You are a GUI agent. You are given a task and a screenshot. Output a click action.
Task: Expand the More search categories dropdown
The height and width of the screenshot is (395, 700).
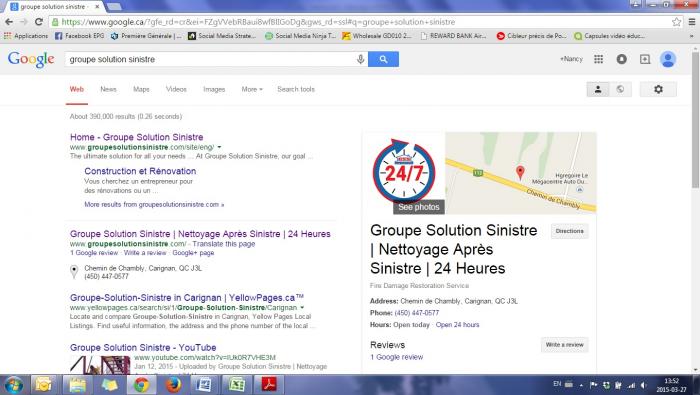pos(252,89)
